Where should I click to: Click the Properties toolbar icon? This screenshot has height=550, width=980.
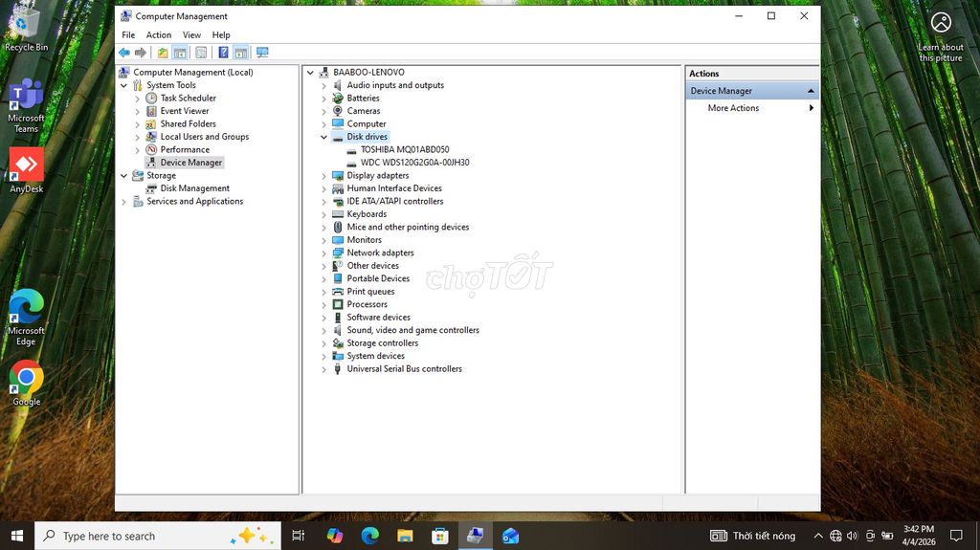[x=201, y=53]
